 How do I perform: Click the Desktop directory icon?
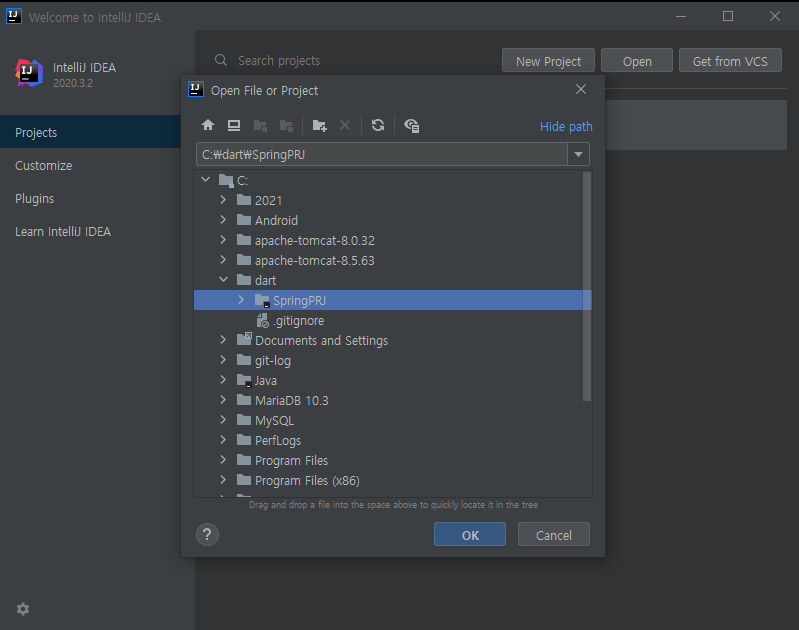point(234,125)
